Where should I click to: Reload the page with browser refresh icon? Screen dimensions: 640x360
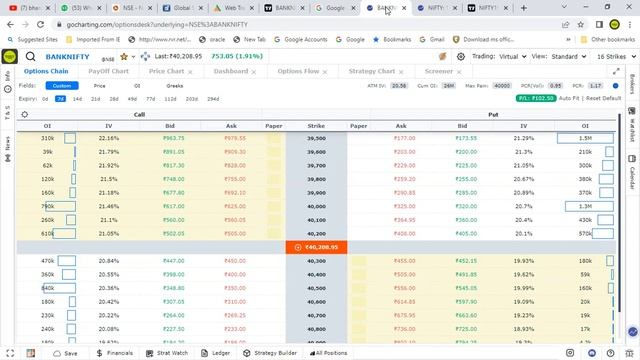[40, 24]
